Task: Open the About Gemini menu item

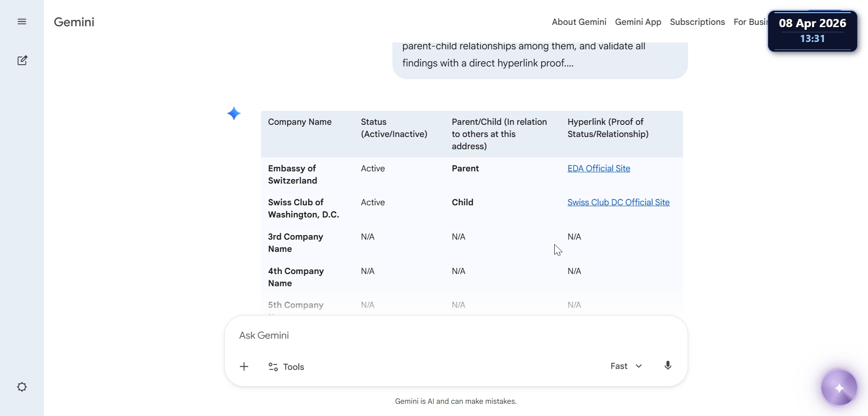Action: pyautogui.click(x=579, y=22)
